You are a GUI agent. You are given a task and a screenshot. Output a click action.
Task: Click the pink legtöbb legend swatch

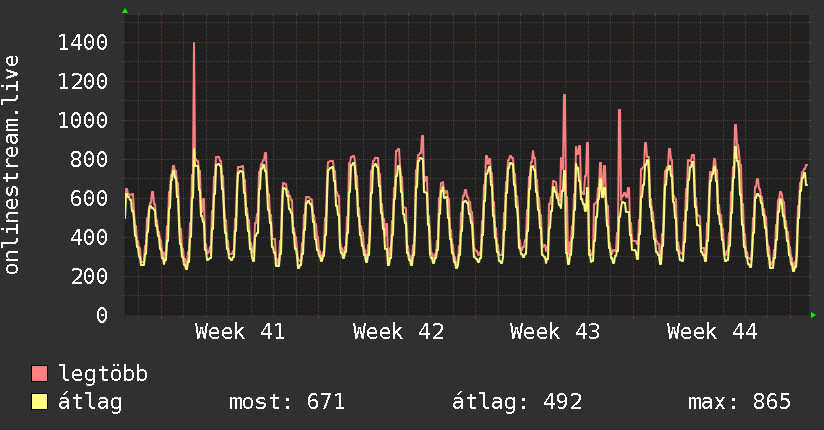tap(39, 374)
